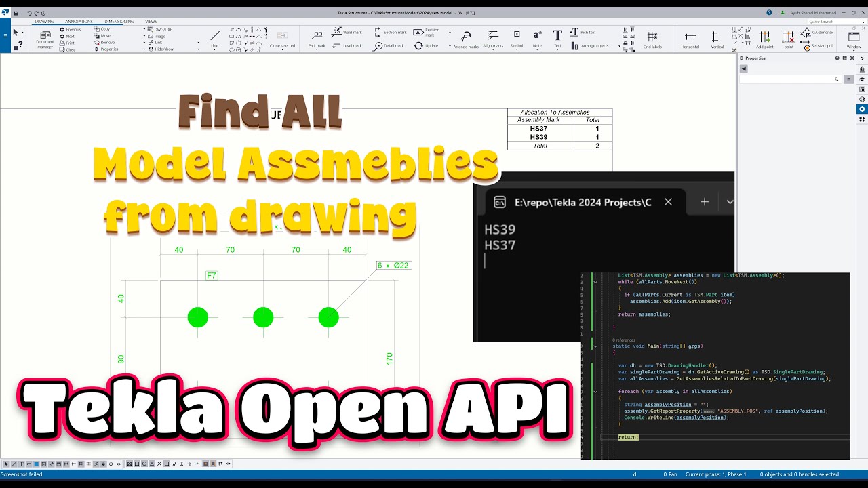868x488 pixels.
Task: Add a Weld mark
Action: 347,32
